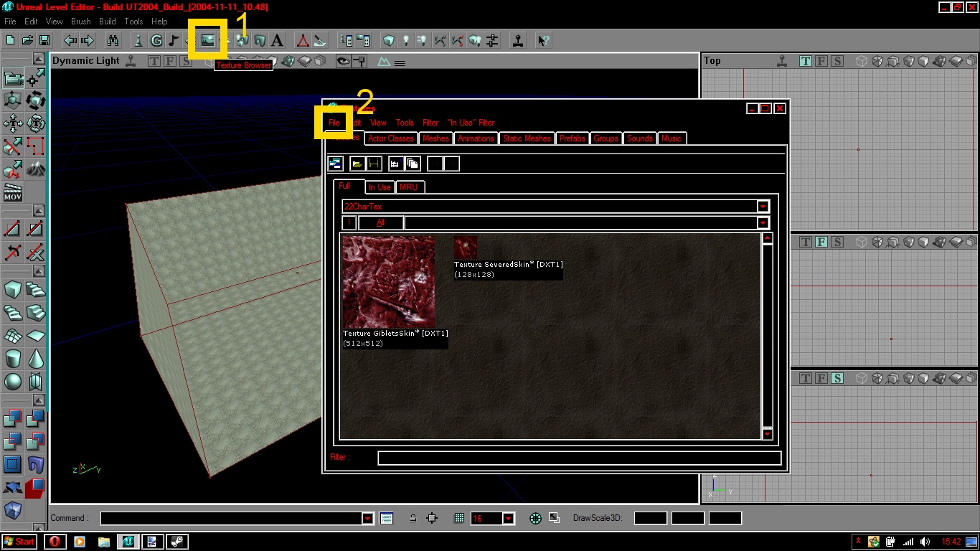Open Build Options sliders icon
Viewport: 980px width, 551px height.
(x=492, y=40)
